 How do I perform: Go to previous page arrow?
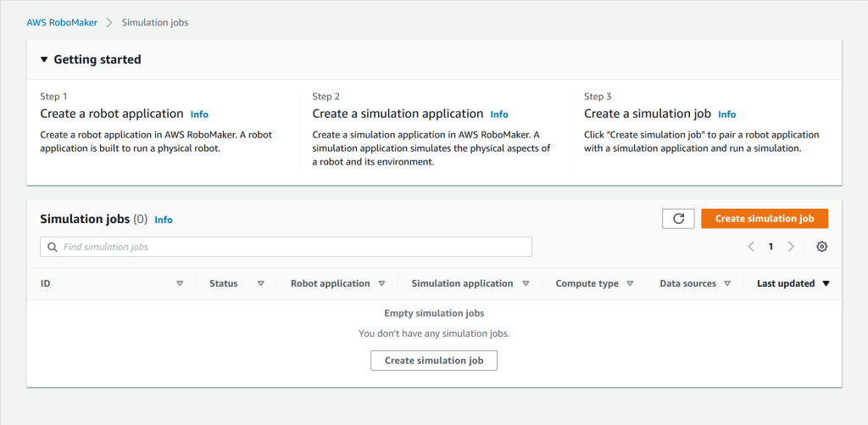[x=751, y=247]
